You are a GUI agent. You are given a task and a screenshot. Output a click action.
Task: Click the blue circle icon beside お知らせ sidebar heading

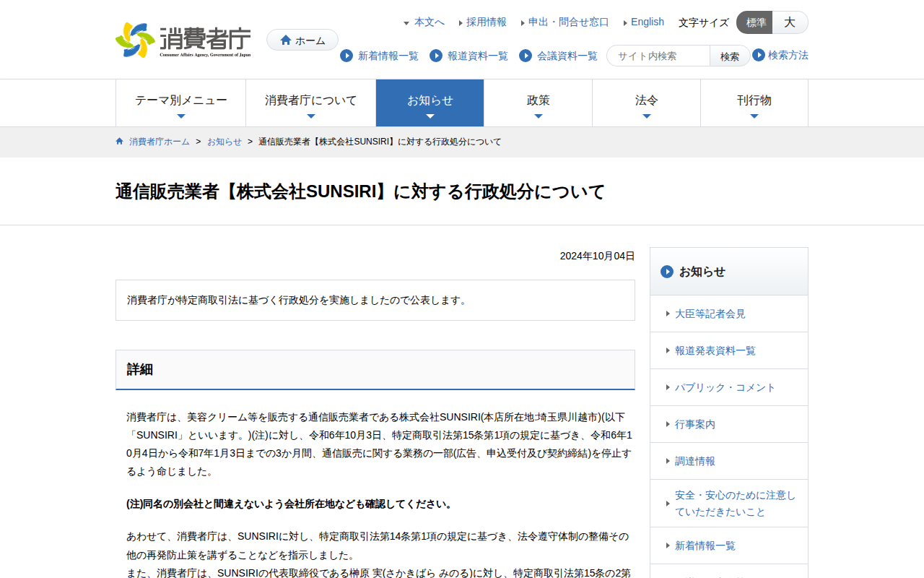pos(667,272)
